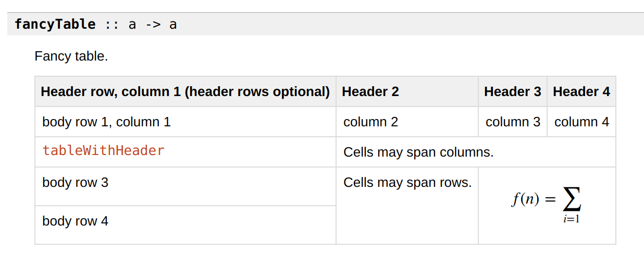Viewport: 644px width, 261px height.
Task: Click the 'column 4' body cell
Action: click(581, 122)
